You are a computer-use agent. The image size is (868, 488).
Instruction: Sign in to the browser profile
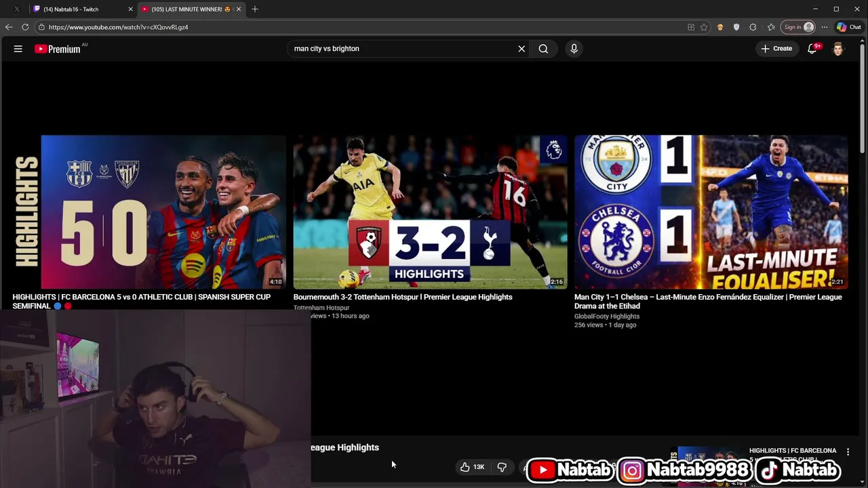point(798,27)
